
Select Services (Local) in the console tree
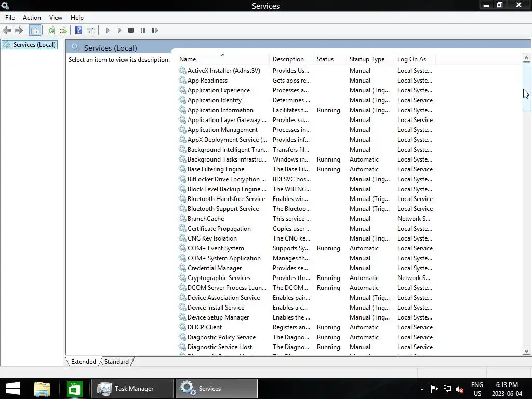click(30, 45)
